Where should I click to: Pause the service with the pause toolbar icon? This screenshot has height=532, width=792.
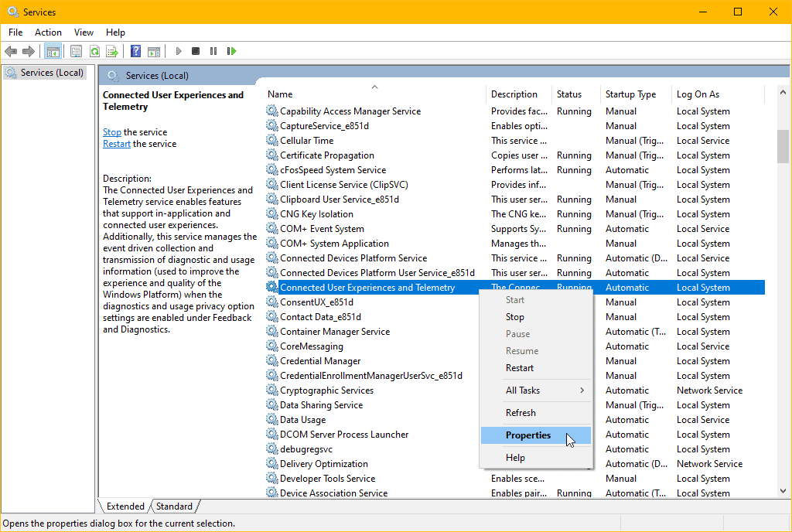click(213, 51)
